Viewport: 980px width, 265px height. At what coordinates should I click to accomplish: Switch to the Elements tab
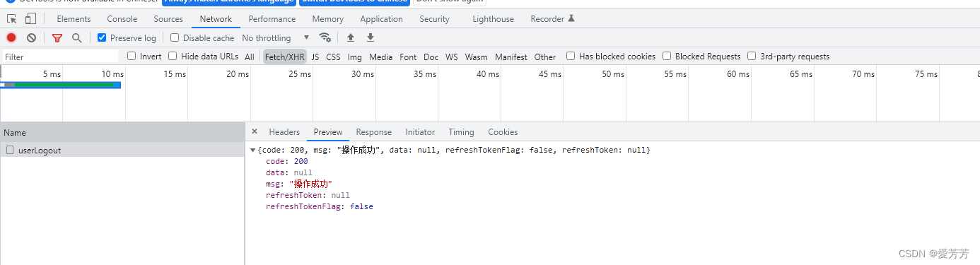click(x=74, y=19)
